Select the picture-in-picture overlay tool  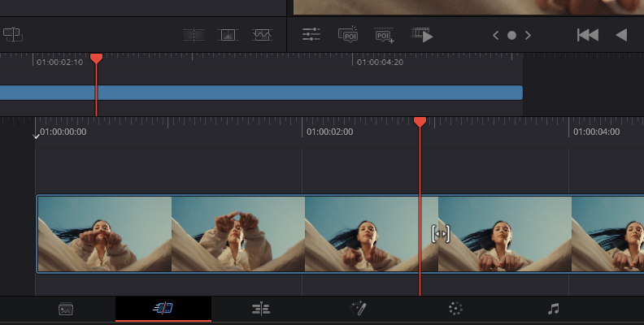coord(228,35)
